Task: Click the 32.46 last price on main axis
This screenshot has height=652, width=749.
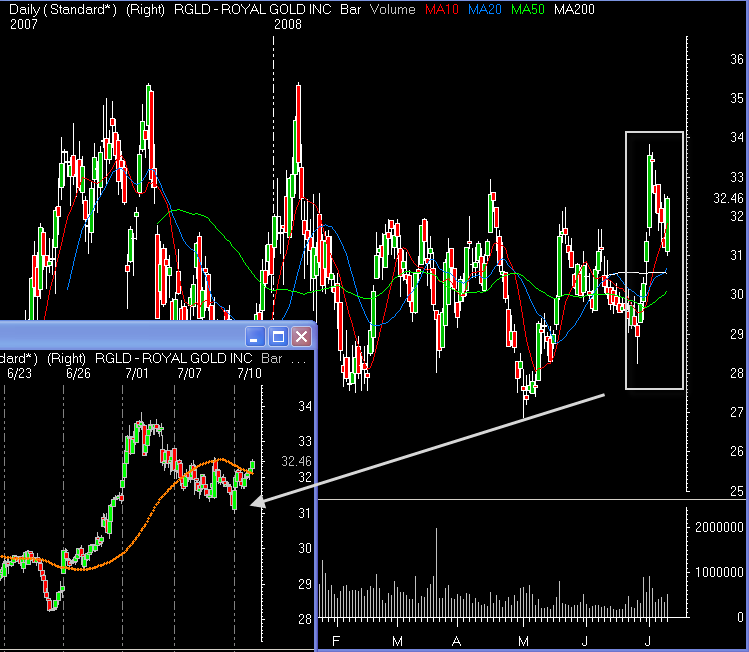Action: (728, 198)
